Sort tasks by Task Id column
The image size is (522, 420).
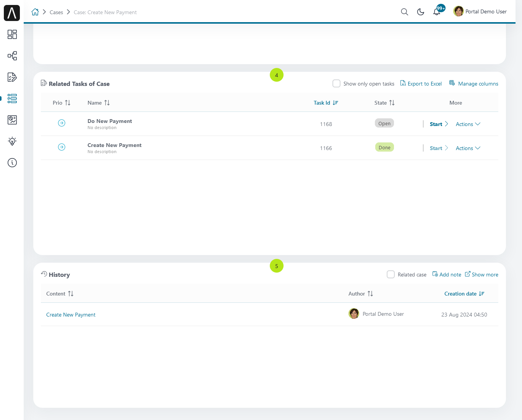tap(326, 103)
